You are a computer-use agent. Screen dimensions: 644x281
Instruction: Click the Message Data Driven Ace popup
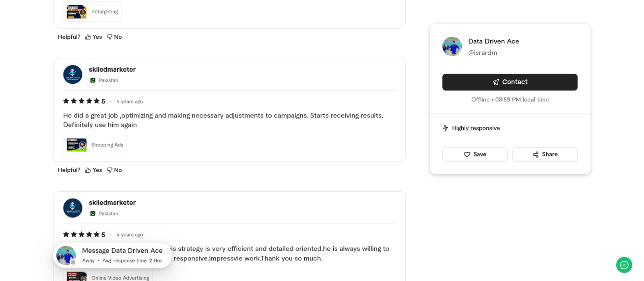tap(112, 254)
